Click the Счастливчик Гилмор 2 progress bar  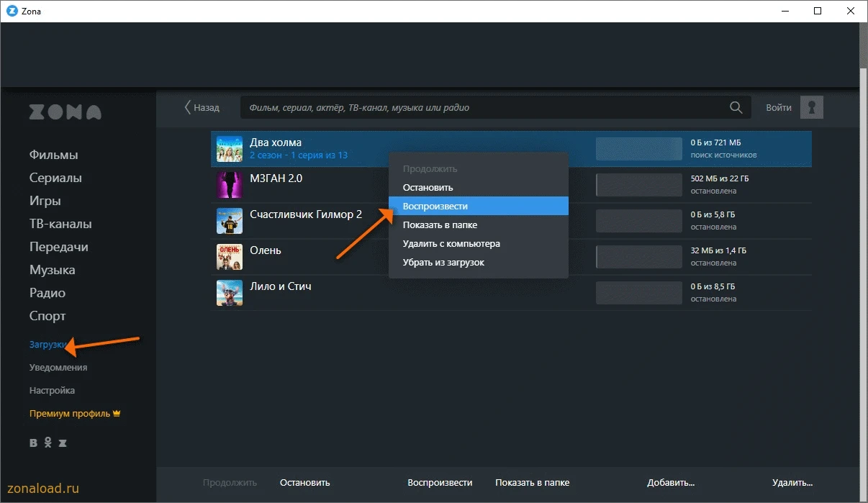(639, 221)
